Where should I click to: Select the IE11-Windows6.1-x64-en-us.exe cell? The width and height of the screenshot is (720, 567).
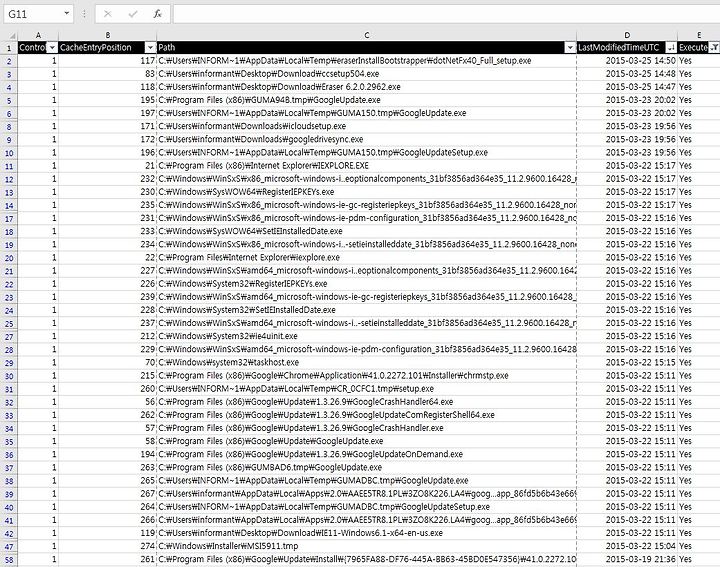(366, 533)
